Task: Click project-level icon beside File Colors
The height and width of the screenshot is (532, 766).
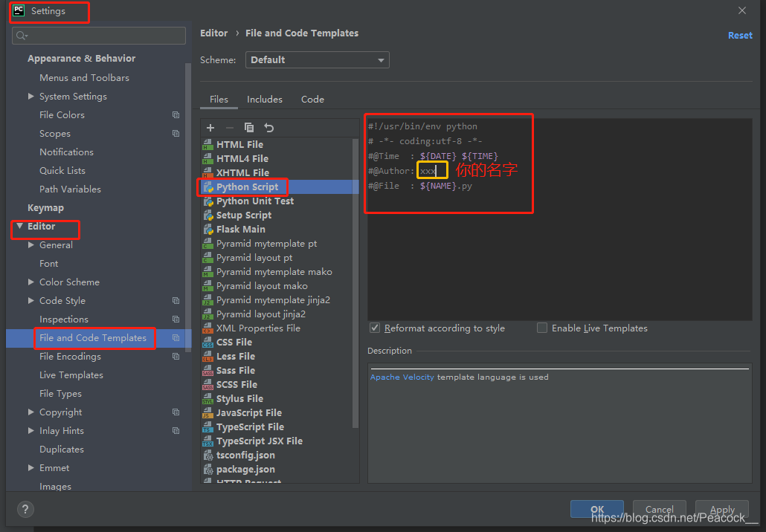Action: (x=176, y=114)
